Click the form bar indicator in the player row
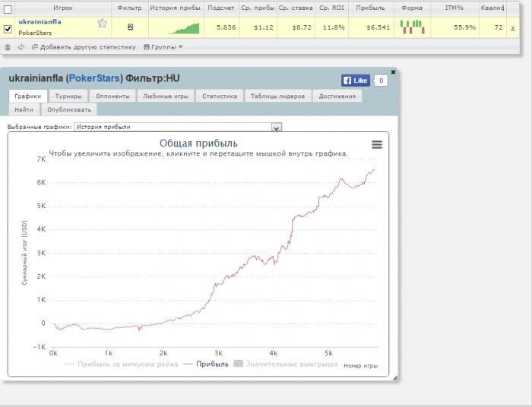Viewport: 532px width, 407px height. pyautogui.click(x=412, y=27)
